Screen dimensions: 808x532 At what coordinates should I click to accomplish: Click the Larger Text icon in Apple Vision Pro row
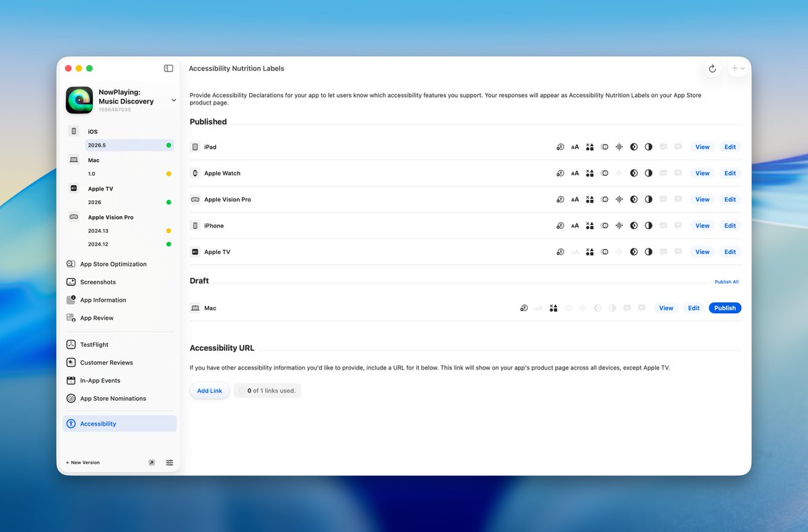[x=575, y=199]
